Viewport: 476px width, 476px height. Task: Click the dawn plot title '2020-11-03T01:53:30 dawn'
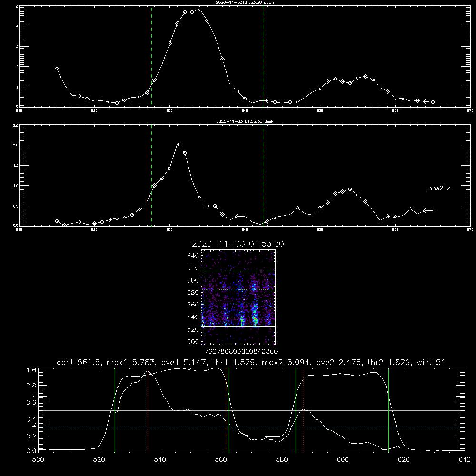point(245,2)
